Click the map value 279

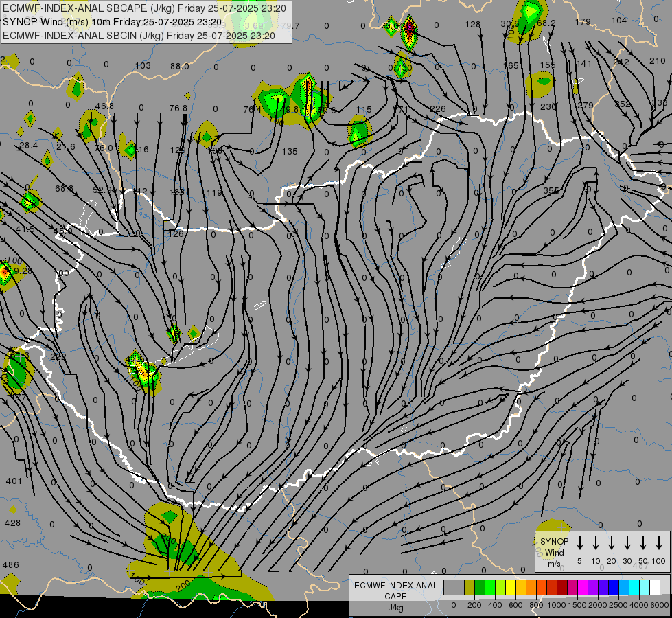586,106
